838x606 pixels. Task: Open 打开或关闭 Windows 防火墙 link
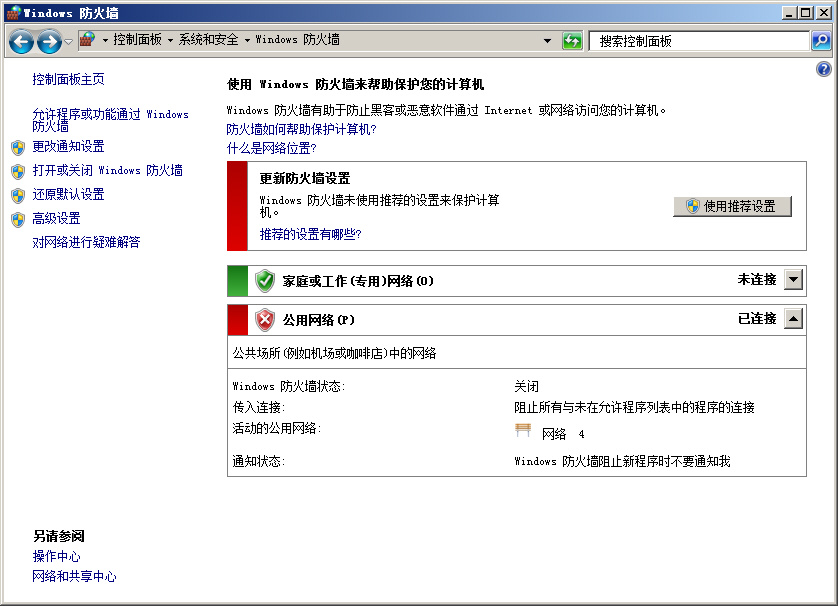[x=107, y=171]
